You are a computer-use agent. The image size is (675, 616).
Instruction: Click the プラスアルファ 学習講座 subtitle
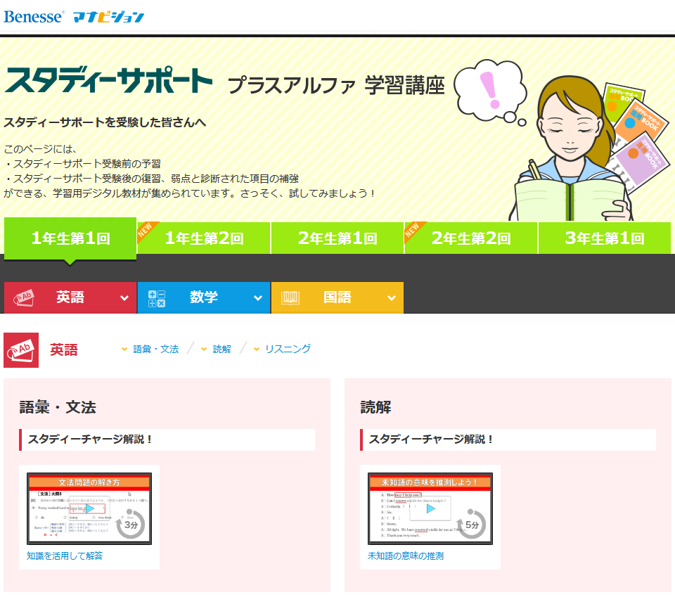tap(336, 85)
